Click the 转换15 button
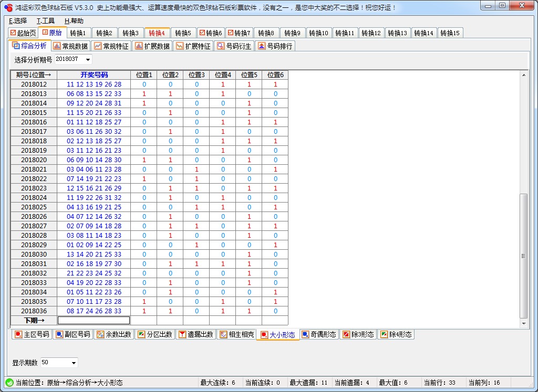The width and height of the screenshot is (538, 392). tap(450, 32)
